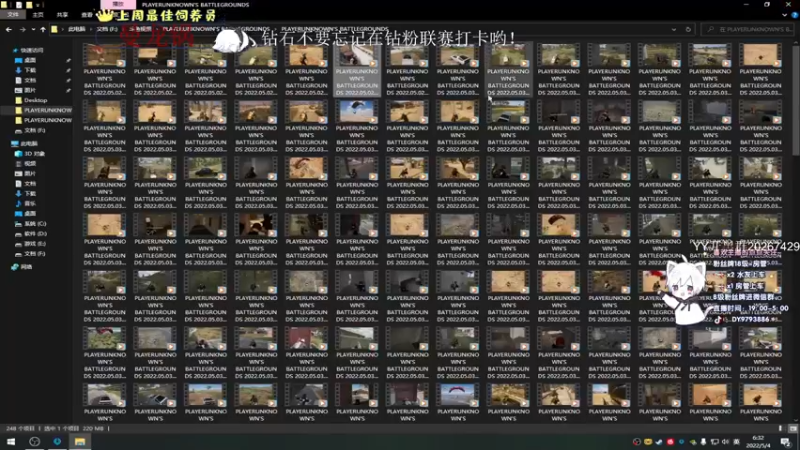Open the 游戏 (E:) drive
Viewport: 800px width, 450px height.
coord(34,244)
